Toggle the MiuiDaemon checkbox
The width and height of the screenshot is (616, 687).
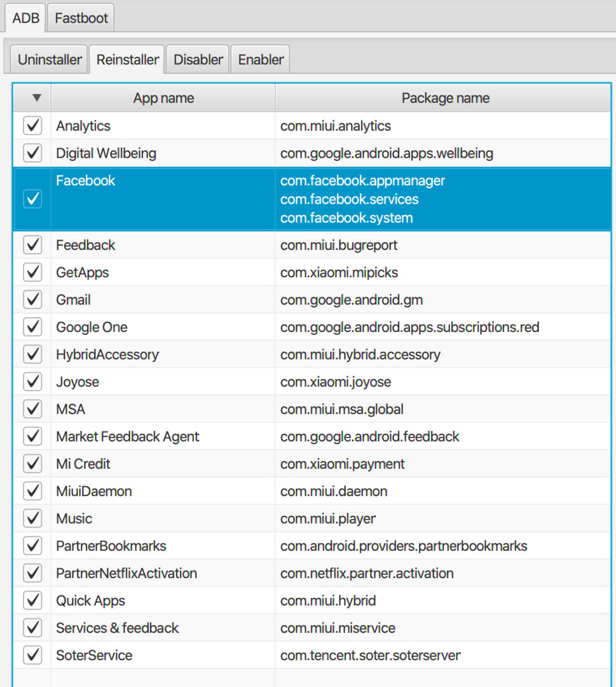(x=32, y=490)
